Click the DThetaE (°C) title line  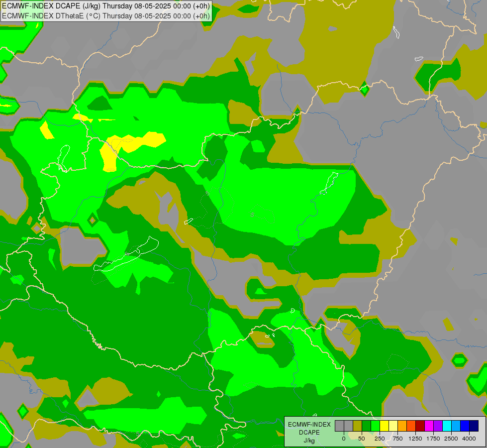pyautogui.click(x=106, y=16)
